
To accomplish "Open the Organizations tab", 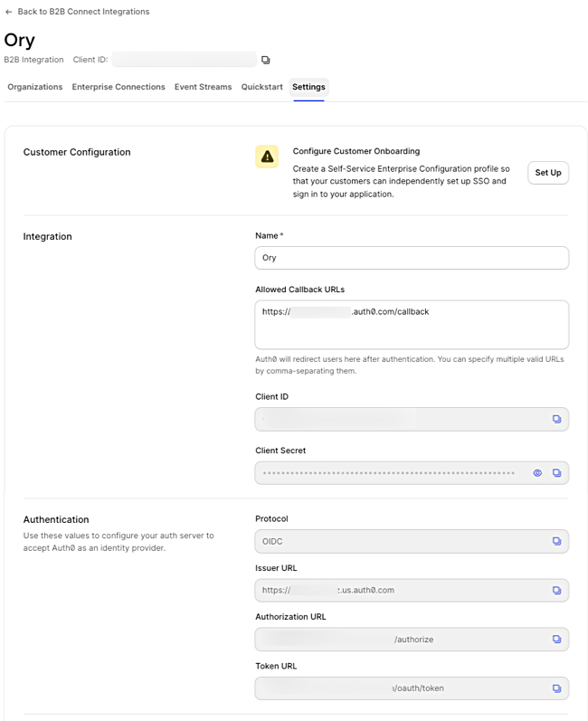I will pyautogui.click(x=35, y=87).
